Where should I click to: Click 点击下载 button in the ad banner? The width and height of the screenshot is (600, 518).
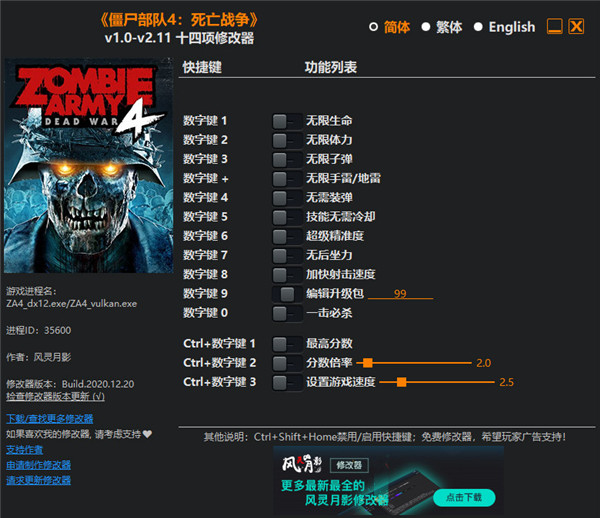click(464, 497)
